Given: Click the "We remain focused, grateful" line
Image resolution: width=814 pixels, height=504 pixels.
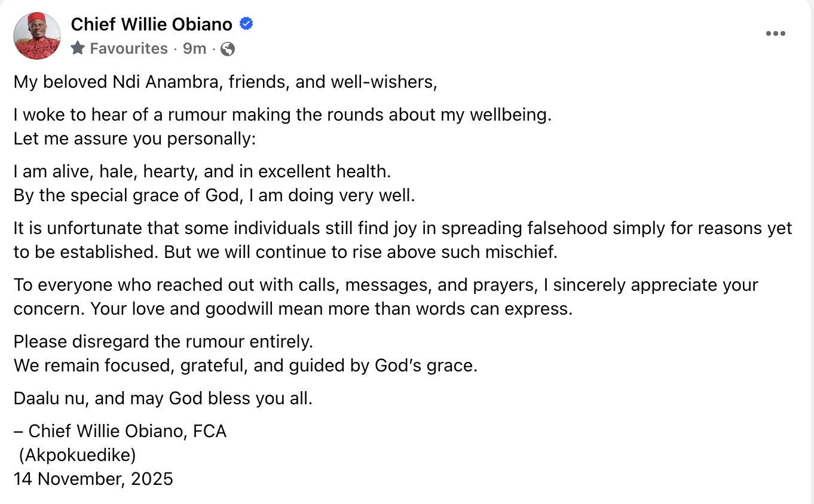Looking at the screenshot, I should [x=245, y=365].
